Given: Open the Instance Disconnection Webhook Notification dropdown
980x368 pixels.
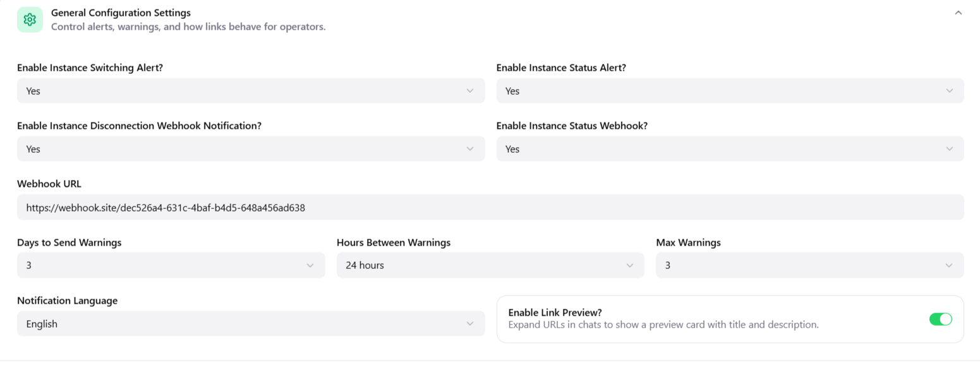Looking at the screenshot, I should [x=250, y=149].
